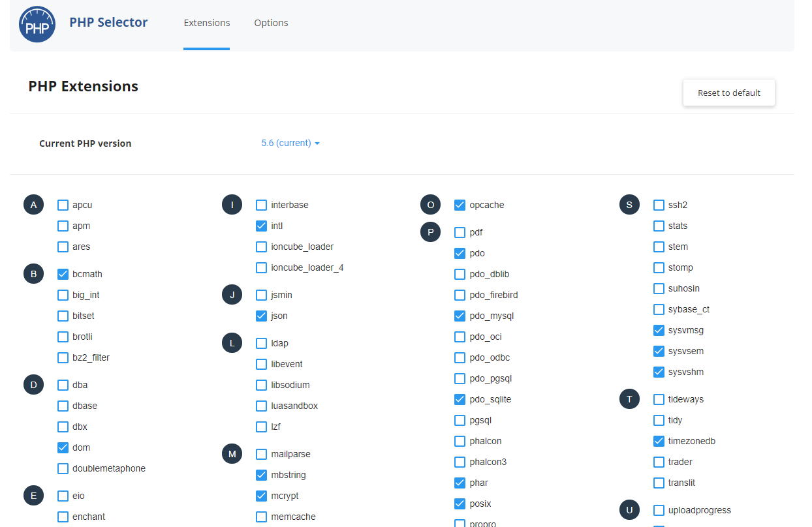Click the letter P section badge
Viewport: 812px width, 527px height.
pyautogui.click(x=430, y=232)
